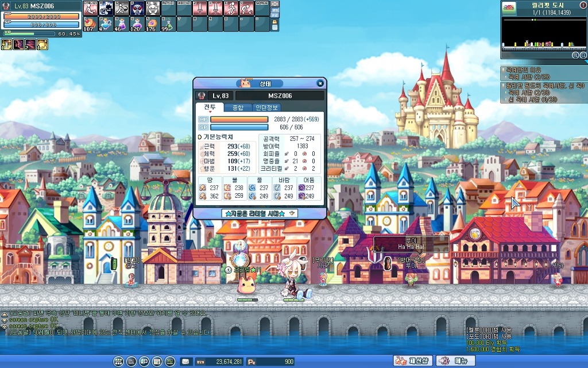Viewport: 588px width, 368px height.
Task: Activate the blue-masked face skill in slot D
Action: pos(137,8)
